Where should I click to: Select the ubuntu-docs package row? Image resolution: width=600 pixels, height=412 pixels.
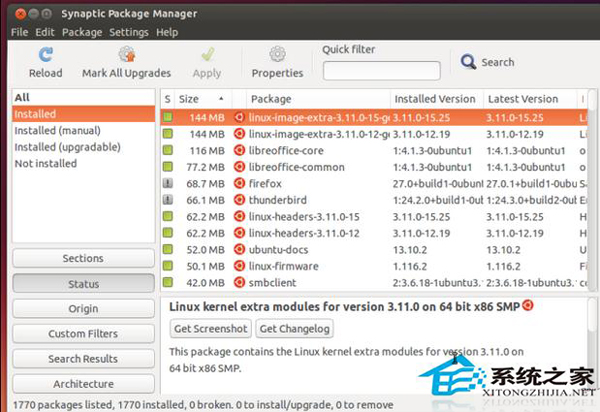pos(374,249)
